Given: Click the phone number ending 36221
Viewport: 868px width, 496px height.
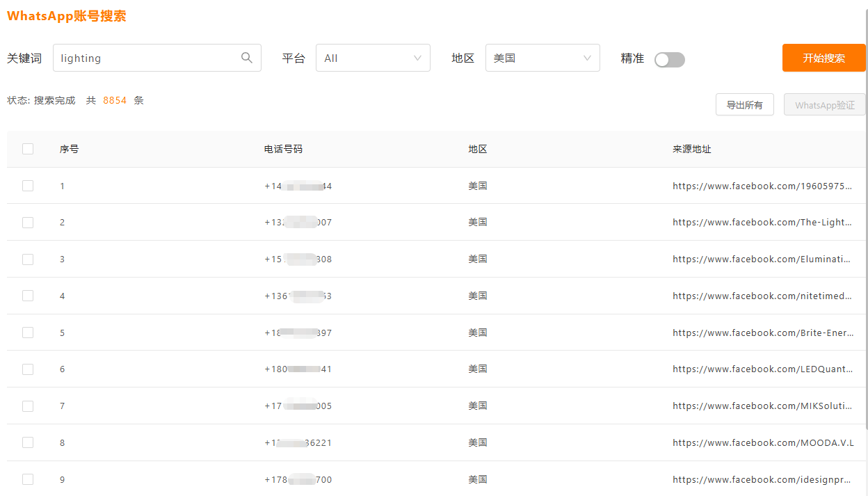Looking at the screenshot, I should coord(298,442).
